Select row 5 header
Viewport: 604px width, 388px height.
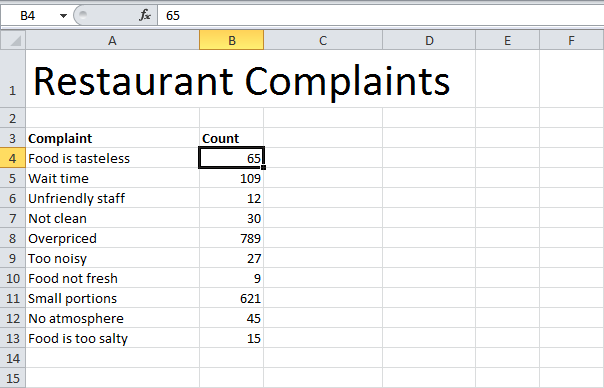pyautogui.click(x=13, y=178)
